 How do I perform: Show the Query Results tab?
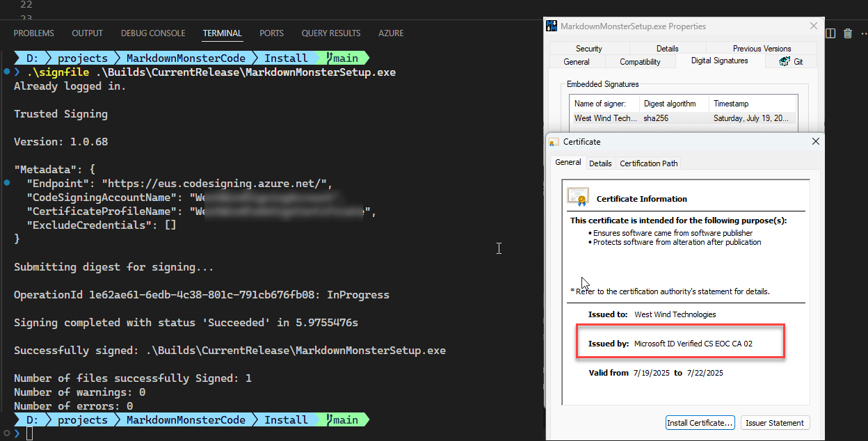pyautogui.click(x=330, y=33)
